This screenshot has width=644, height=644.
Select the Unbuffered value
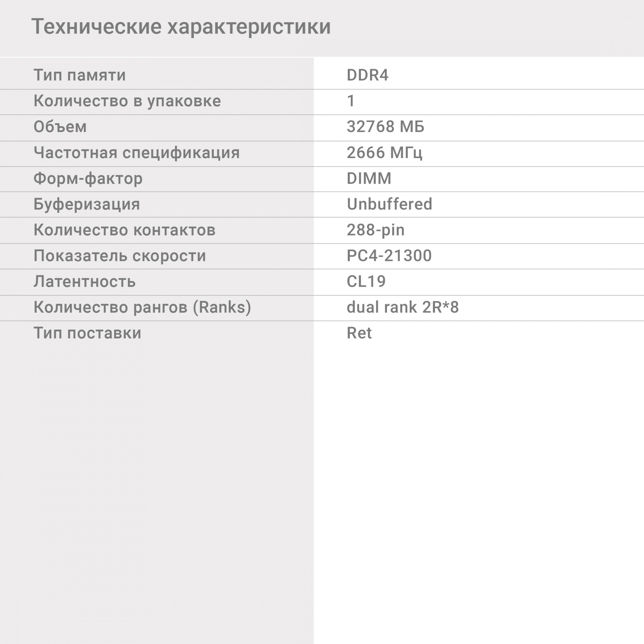(x=389, y=204)
